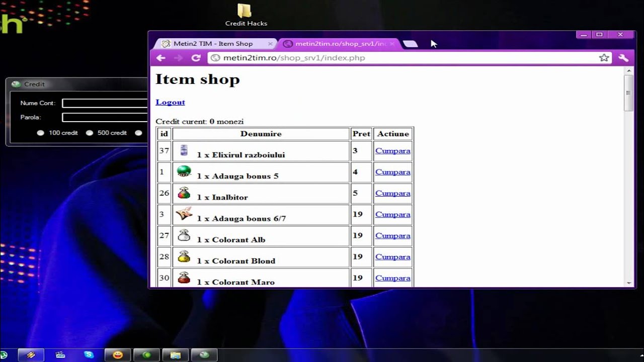
Task: Click the green Adauga bonus 5 icon
Action: click(184, 171)
